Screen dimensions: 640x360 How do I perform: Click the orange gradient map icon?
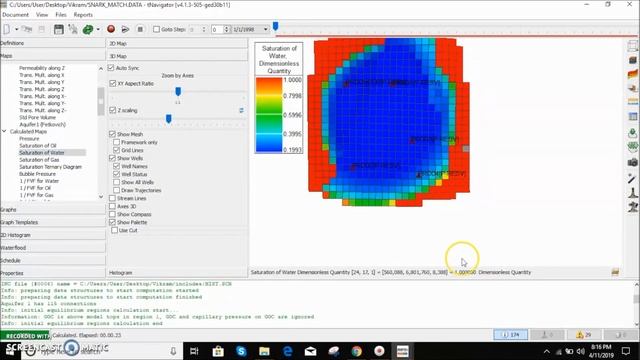tap(633, 74)
